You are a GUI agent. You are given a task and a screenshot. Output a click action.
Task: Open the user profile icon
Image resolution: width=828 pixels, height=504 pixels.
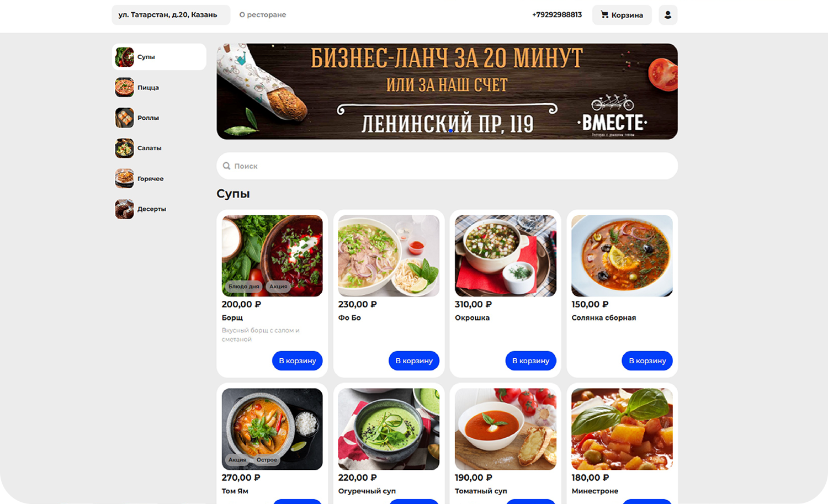668,15
